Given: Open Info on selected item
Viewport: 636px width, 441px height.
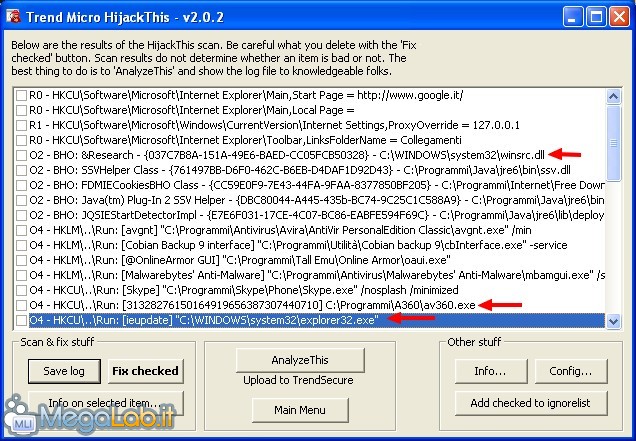Looking at the screenshot, I should (x=105, y=403).
